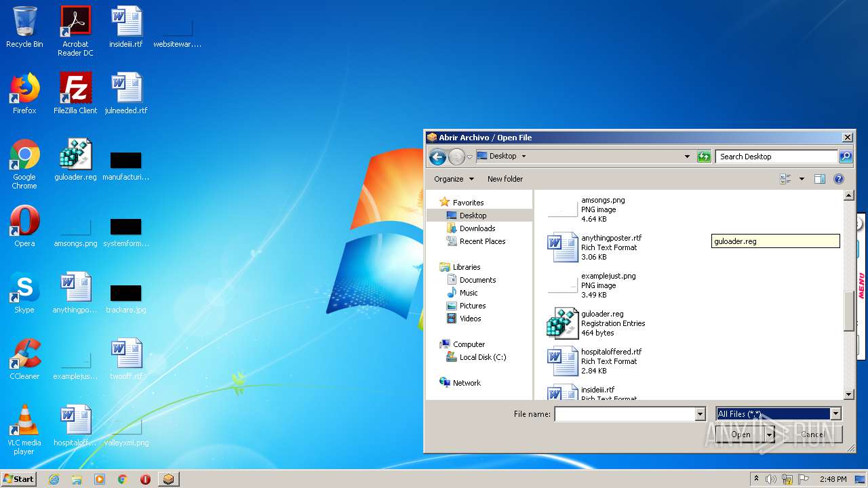Open Pictures library

tap(472, 306)
